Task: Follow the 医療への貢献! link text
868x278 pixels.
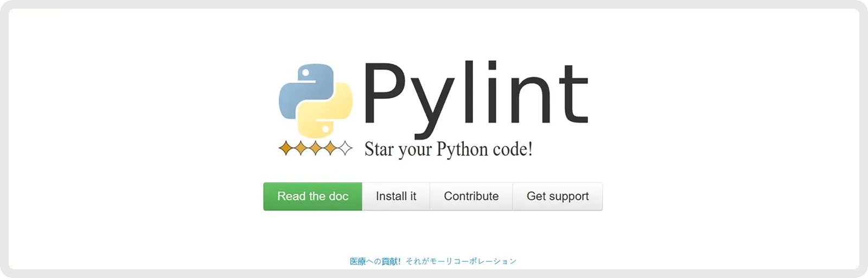Action: point(375,262)
